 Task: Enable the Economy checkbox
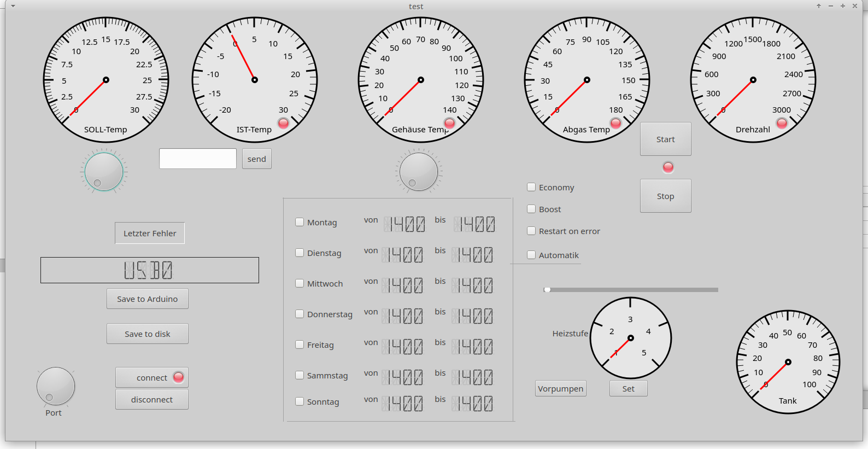531,187
